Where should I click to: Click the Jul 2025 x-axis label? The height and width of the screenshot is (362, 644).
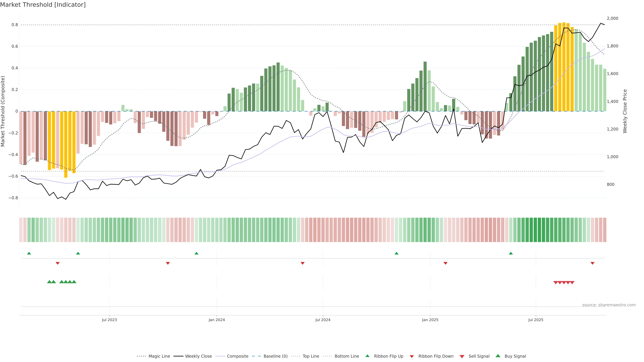[536, 320]
